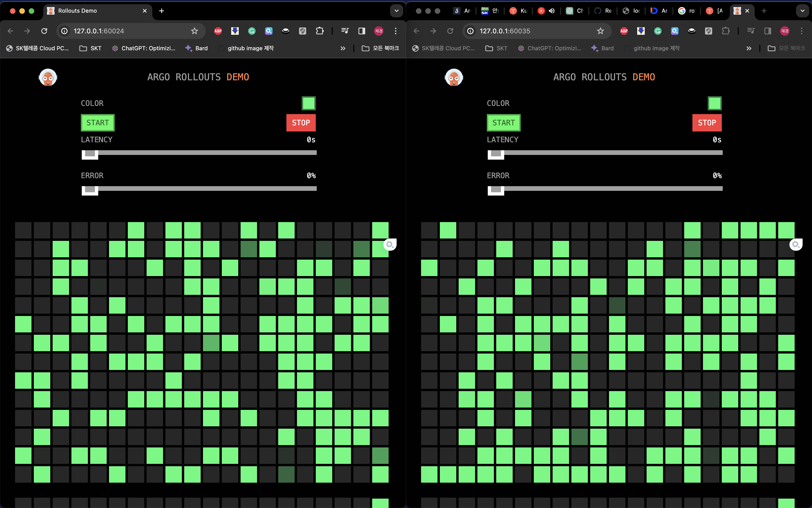
Task: Open the Extensions puzzle menu in left window
Action: 320,31
